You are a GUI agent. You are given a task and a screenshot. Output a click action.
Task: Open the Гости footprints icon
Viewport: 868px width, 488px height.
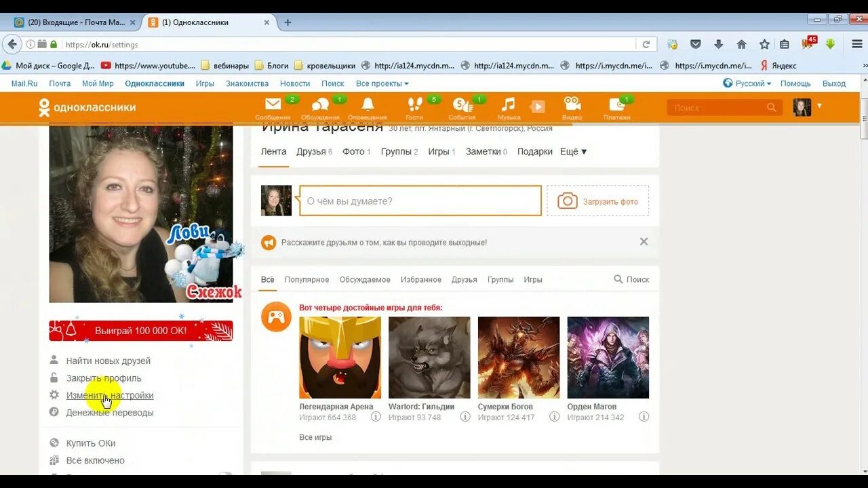[414, 104]
